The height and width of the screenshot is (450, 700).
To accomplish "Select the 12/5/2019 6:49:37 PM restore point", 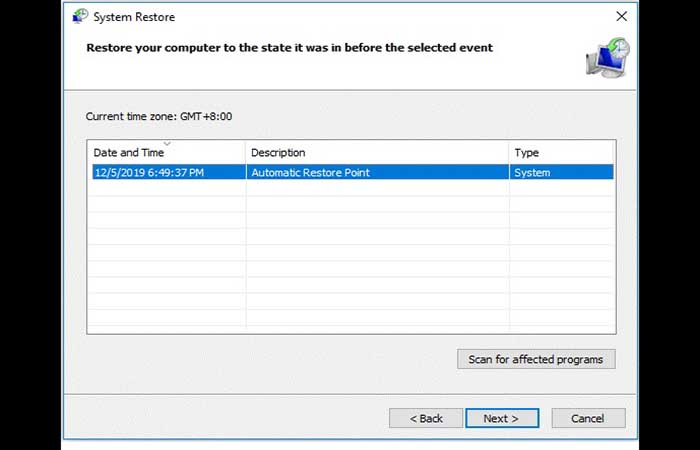I will click(x=353, y=172).
